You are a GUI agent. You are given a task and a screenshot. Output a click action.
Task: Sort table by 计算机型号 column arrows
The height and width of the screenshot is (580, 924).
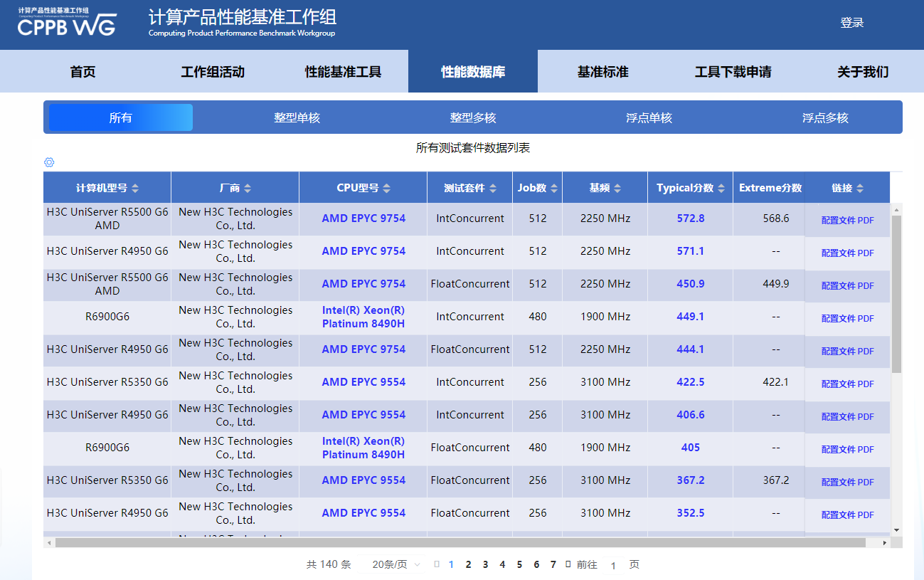pyautogui.click(x=135, y=189)
